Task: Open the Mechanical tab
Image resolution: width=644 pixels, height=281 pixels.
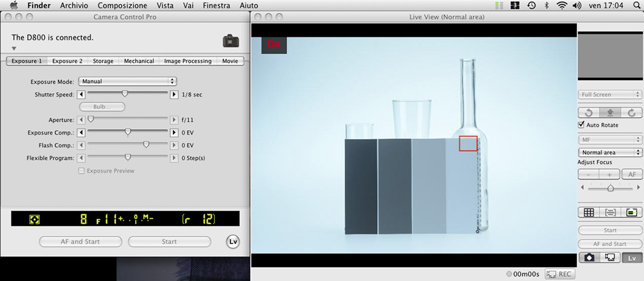Action: pos(139,61)
